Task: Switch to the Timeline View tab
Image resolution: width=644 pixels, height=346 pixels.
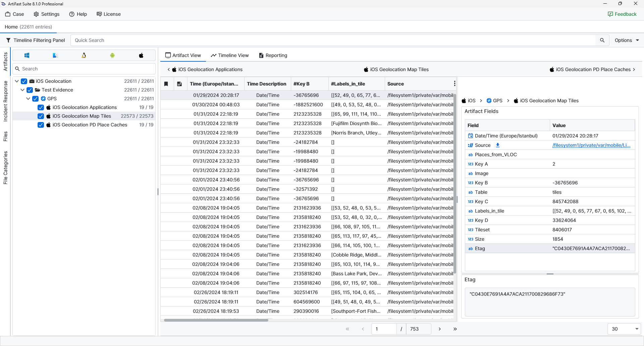Action: coord(230,55)
